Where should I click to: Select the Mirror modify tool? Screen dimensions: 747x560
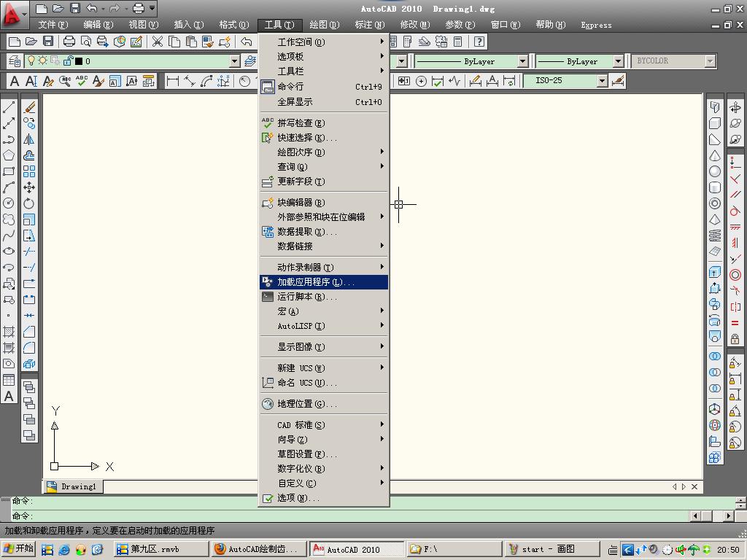[x=29, y=139]
